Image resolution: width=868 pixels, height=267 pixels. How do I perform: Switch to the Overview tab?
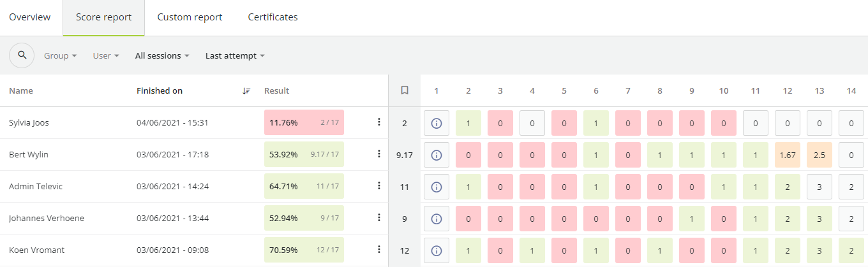click(30, 17)
